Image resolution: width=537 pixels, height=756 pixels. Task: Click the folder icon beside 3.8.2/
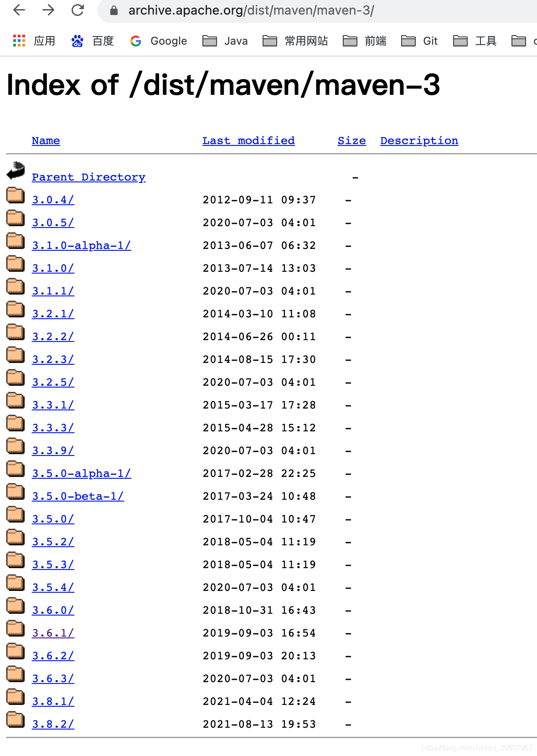[15, 719]
